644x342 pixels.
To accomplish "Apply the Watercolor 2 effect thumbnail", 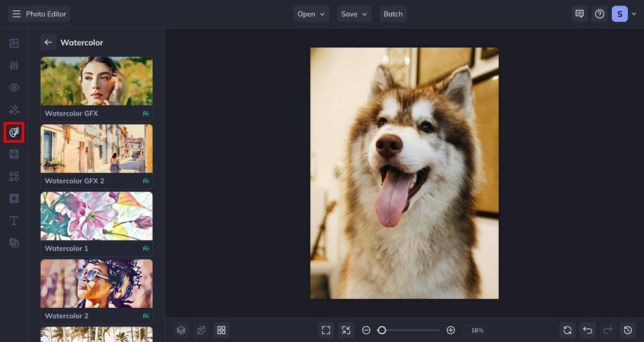I will coord(96,283).
